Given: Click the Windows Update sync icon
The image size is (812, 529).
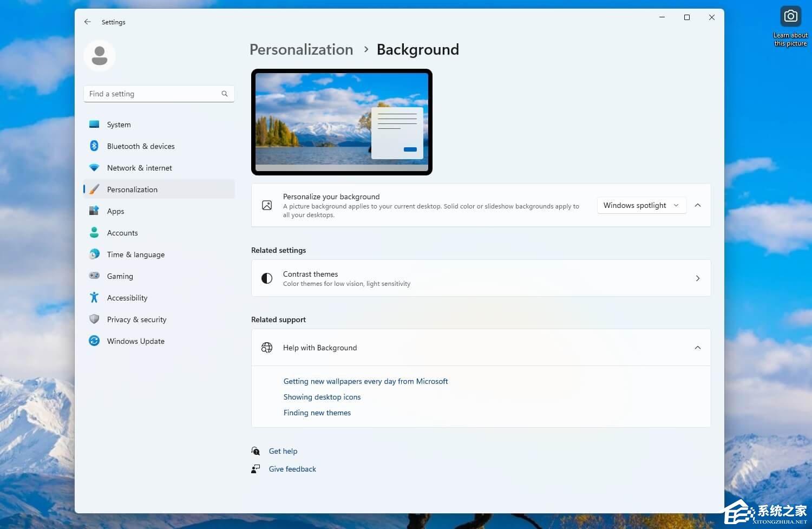Looking at the screenshot, I should 94,341.
